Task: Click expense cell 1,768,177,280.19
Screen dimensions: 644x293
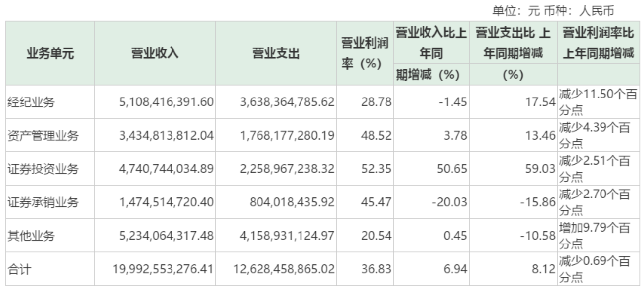Action: point(287,136)
